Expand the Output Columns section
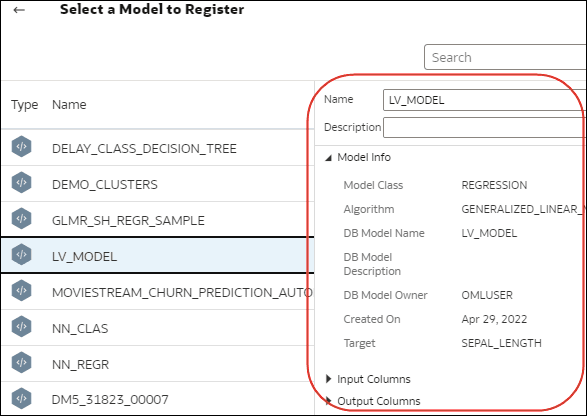 328,401
